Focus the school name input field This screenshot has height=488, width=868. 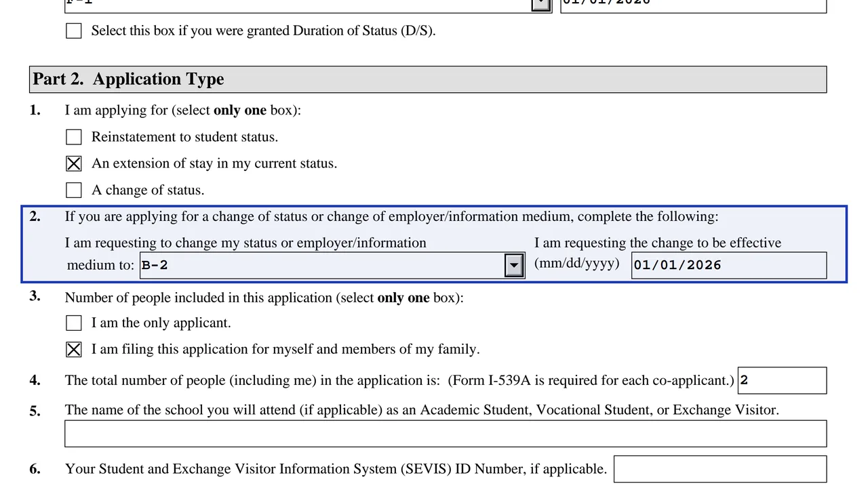(x=446, y=434)
